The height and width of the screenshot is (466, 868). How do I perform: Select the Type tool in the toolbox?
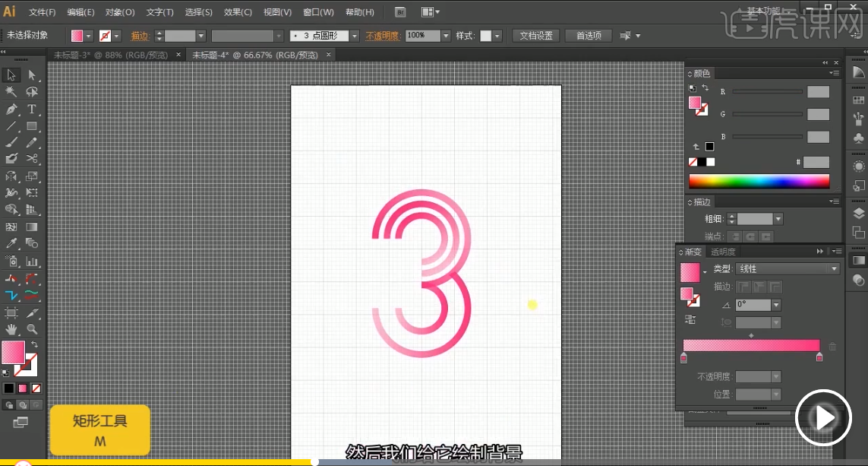click(x=32, y=109)
